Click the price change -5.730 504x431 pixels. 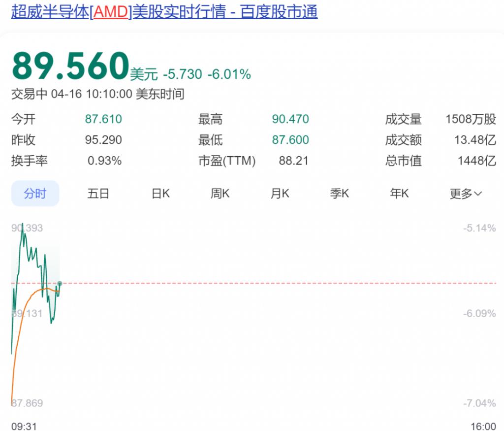[x=183, y=74]
